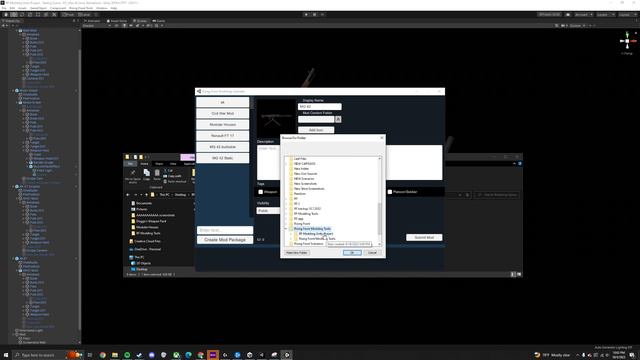Viewport: 640px width, 360px height.
Task: Open the GameObject menu in Unity
Action: tap(38, 8)
